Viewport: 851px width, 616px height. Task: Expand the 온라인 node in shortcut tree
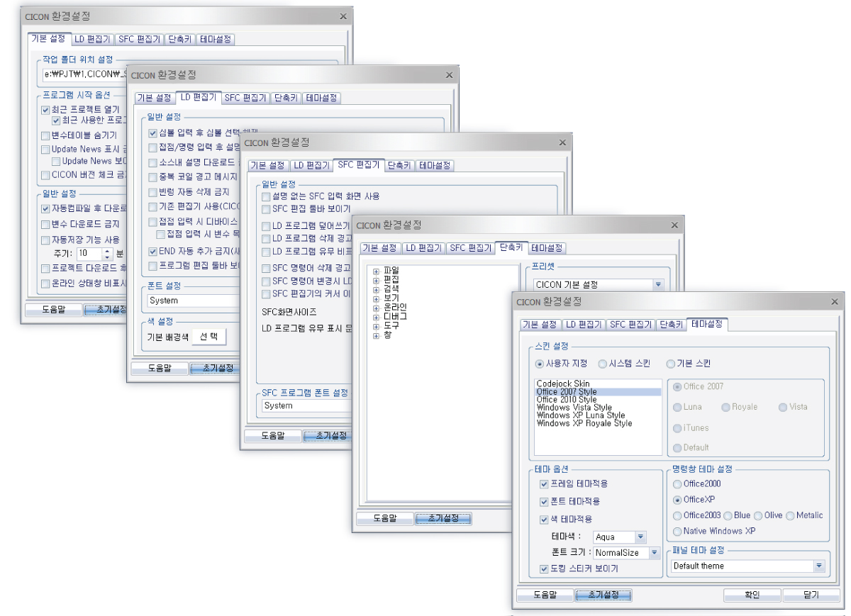(x=377, y=308)
